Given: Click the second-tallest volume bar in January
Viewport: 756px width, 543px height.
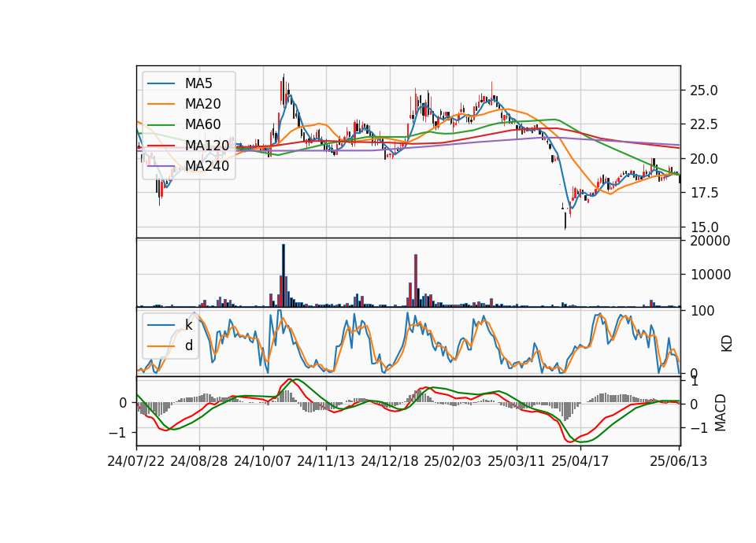Looking at the screenshot, I should (410, 295).
